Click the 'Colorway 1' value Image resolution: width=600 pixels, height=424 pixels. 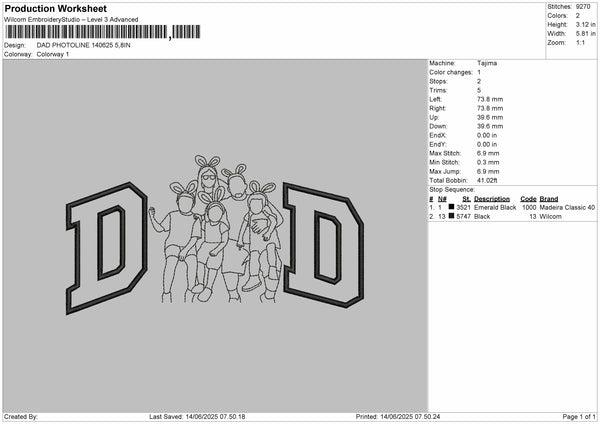tap(53, 54)
